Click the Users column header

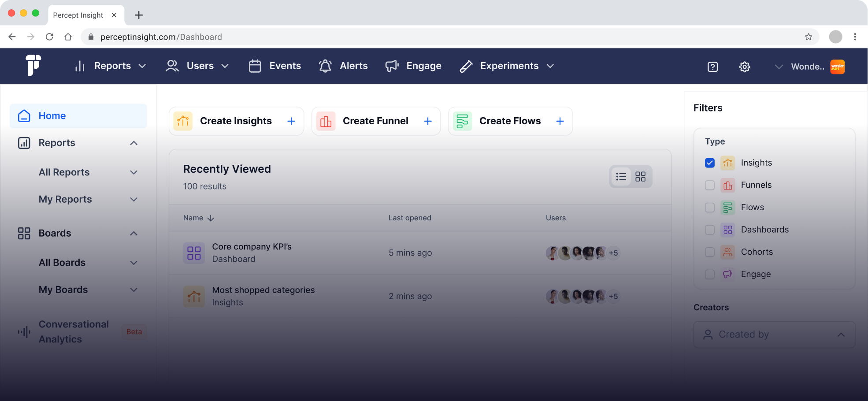[556, 218]
